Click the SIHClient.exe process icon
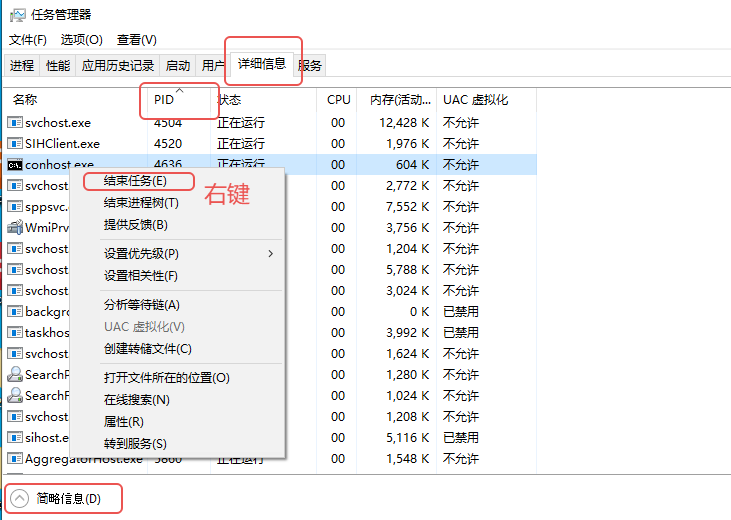The width and height of the screenshot is (731, 520). point(15,143)
